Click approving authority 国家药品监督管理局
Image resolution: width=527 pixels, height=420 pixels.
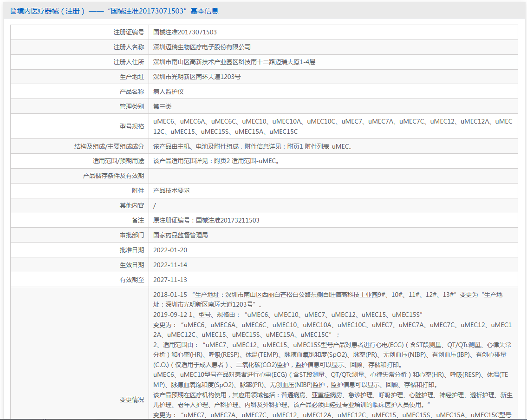181,236
